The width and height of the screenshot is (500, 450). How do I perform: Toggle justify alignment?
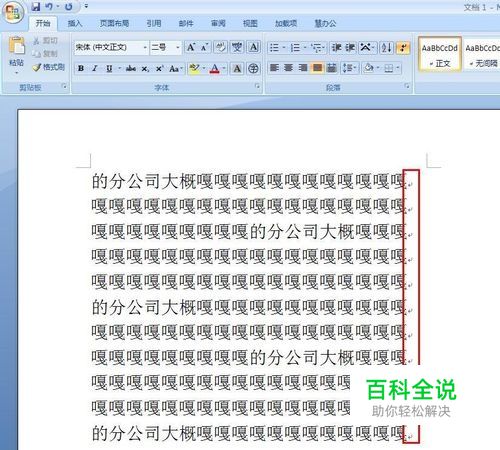point(317,68)
